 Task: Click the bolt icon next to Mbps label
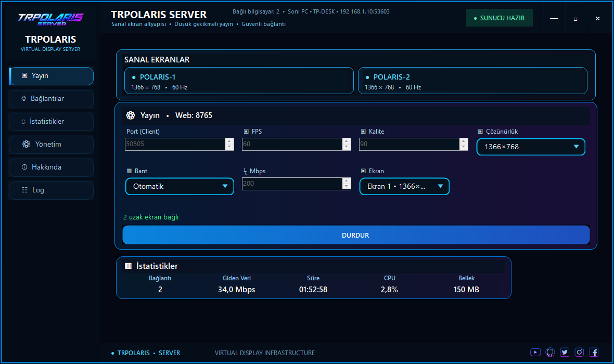pyautogui.click(x=245, y=172)
